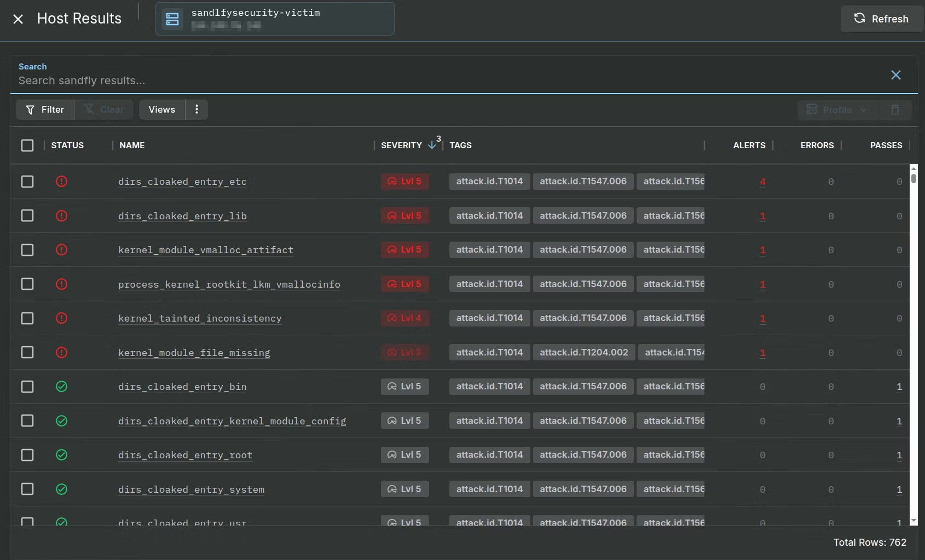Select the dirs_cloaked_entry_root row checkbox
The image size is (925, 560).
[x=27, y=455]
